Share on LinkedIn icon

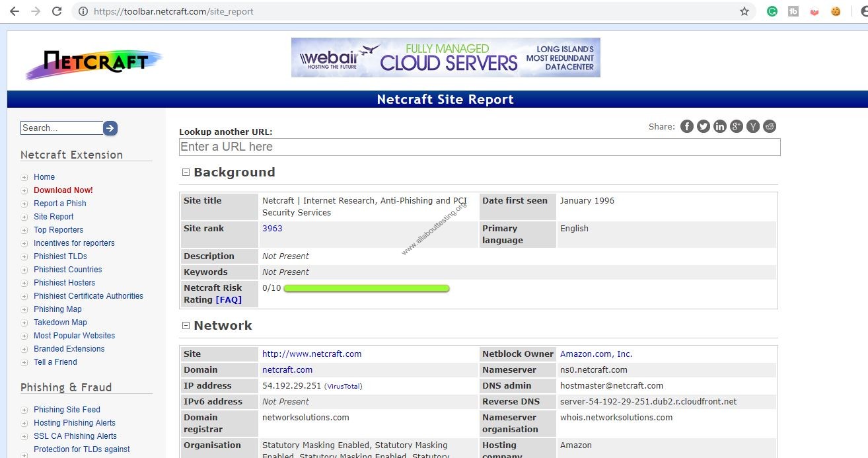pos(720,126)
